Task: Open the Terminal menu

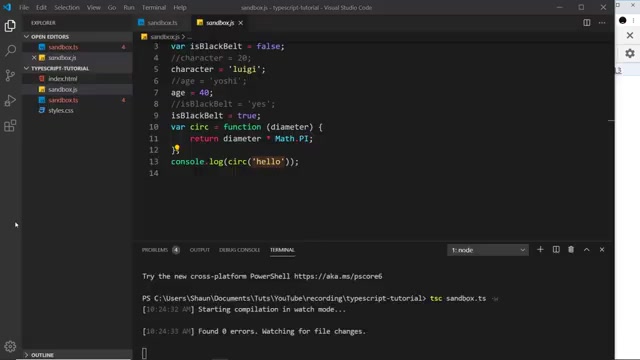Action: point(154,7)
